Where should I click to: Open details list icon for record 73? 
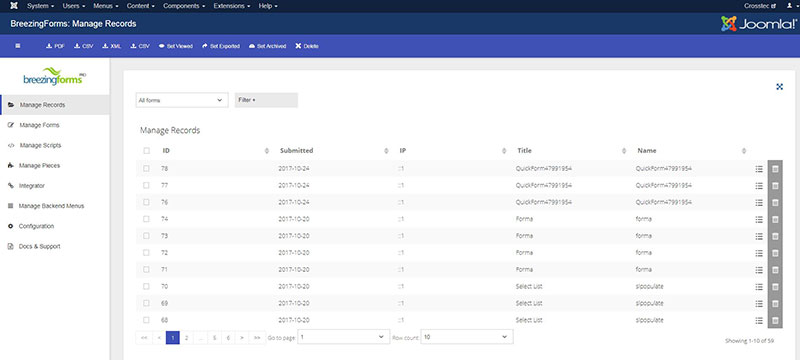[759, 236]
